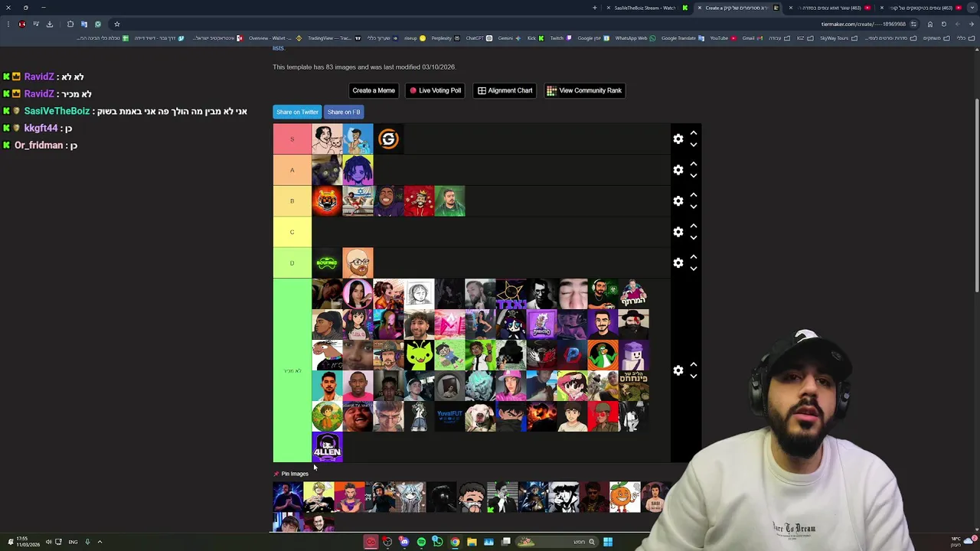Open a new browser tab with plus
Viewport: 980px width, 551px height.
coord(595,8)
